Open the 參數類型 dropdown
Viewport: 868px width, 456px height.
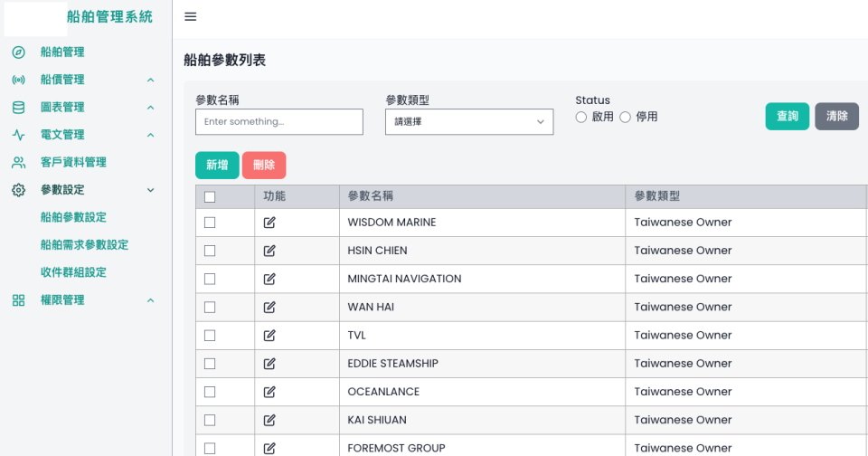pyautogui.click(x=468, y=122)
